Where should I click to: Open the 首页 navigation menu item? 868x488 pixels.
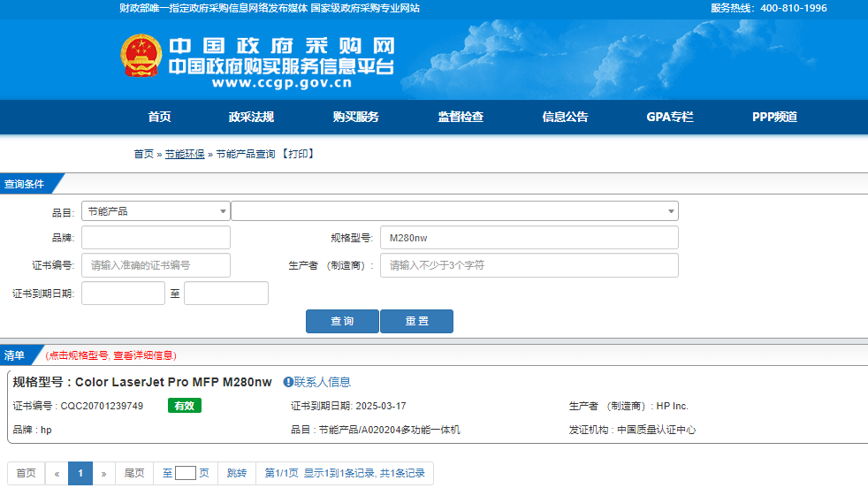(x=159, y=117)
